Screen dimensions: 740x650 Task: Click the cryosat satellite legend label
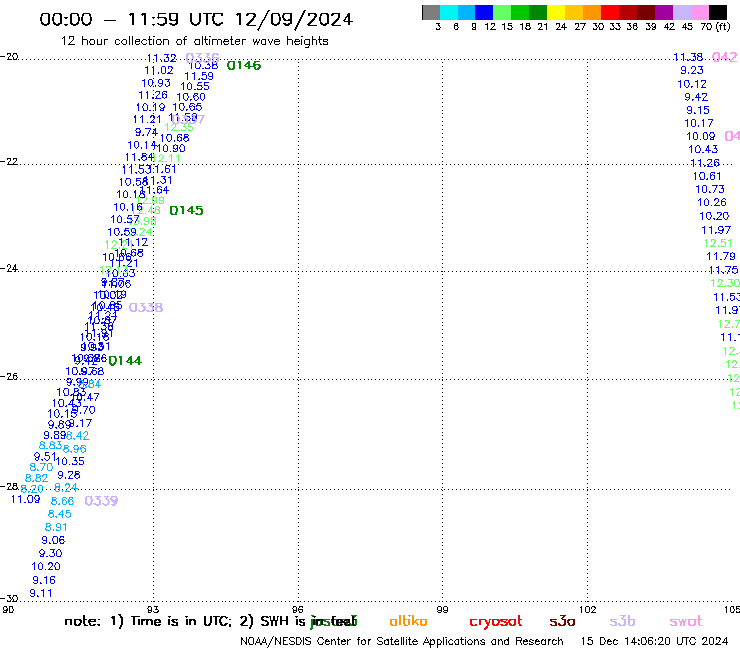tap(496, 621)
